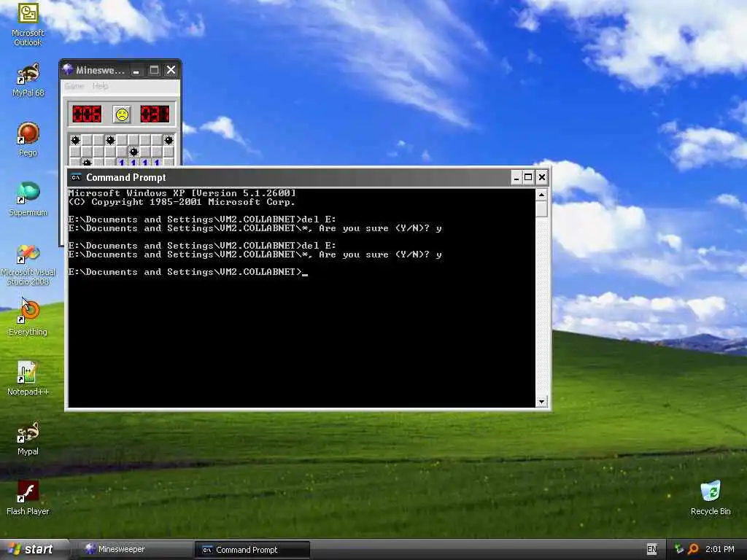Click the current prompt line with cursor
Image resolution: width=747 pixels, height=560 pixels.
pyautogui.click(x=187, y=272)
